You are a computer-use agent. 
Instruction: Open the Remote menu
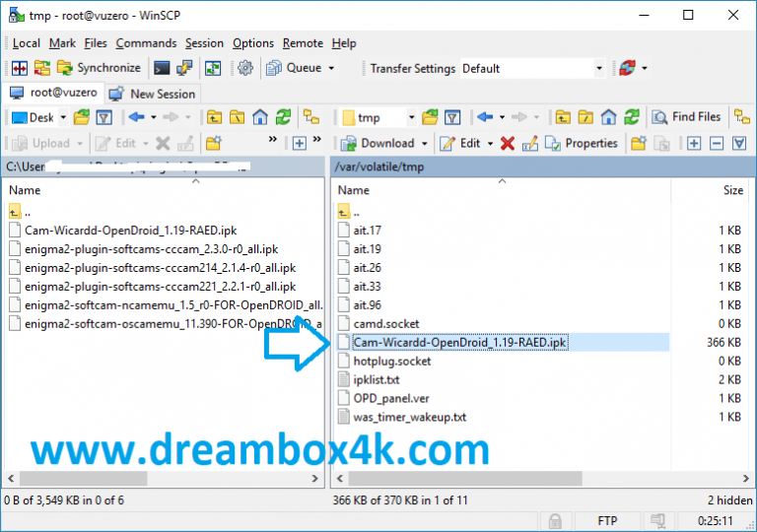(x=303, y=43)
